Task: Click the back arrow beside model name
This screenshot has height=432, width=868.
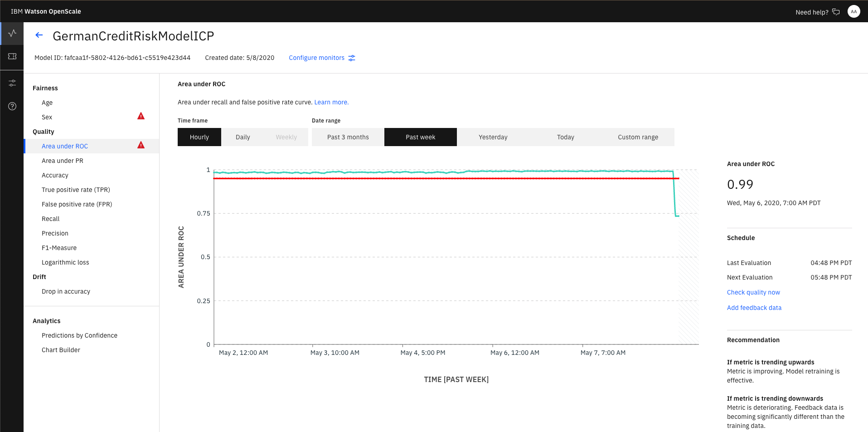Action: coord(39,35)
